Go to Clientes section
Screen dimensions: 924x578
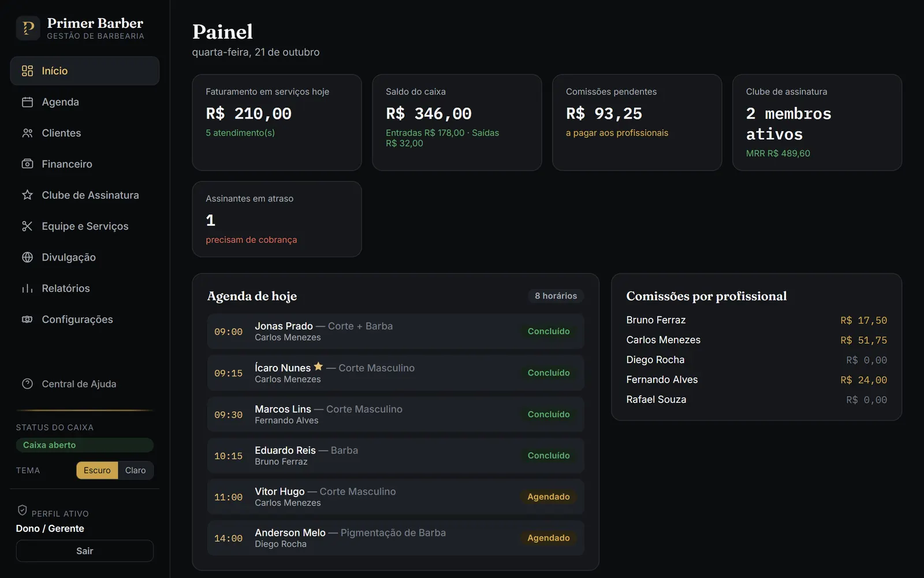click(84, 133)
